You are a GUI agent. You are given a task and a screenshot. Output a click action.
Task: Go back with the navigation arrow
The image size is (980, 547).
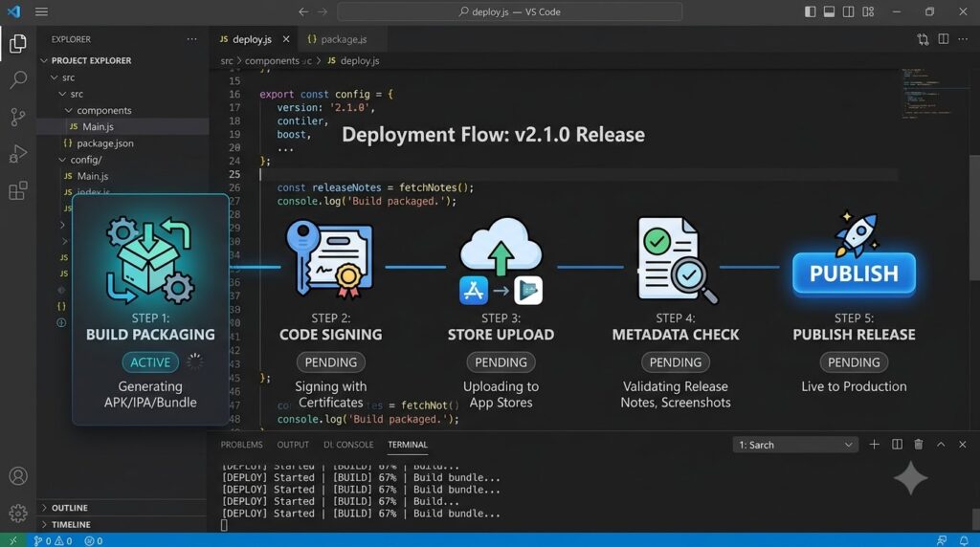coord(303,11)
